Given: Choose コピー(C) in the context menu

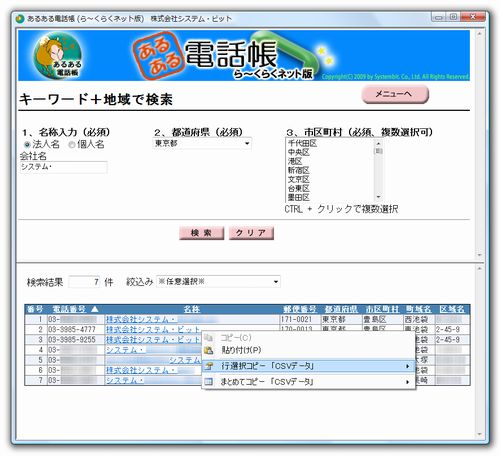Looking at the screenshot, I should (308, 338).
